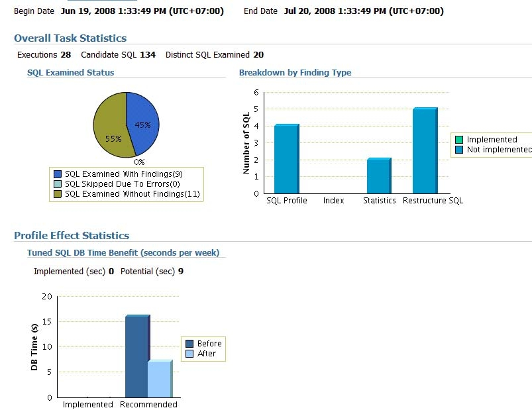Click the Begin Date value Jun 19, 2008
This screenshot has height=410, width=532.
[142, 11]
